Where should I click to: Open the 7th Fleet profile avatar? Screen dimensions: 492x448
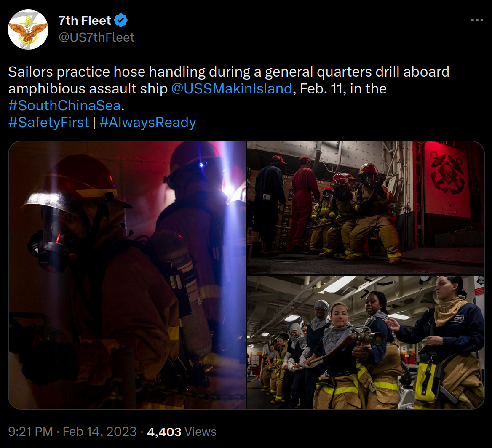tap(28, 29)
